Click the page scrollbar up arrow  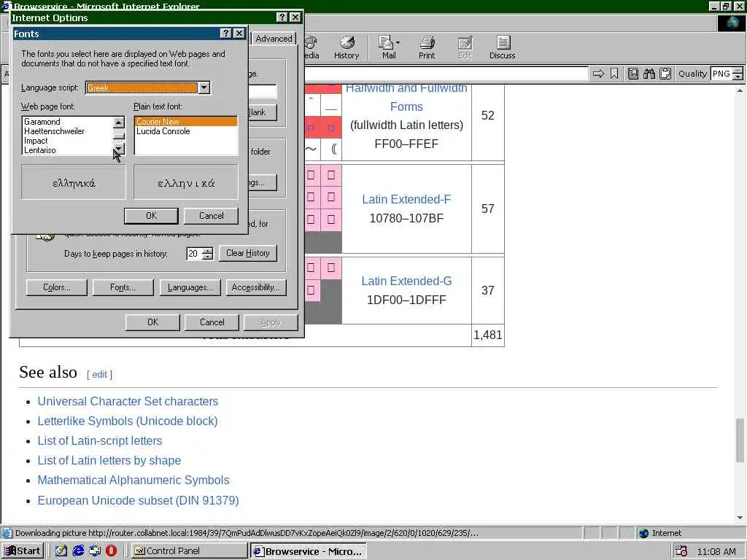740,90
